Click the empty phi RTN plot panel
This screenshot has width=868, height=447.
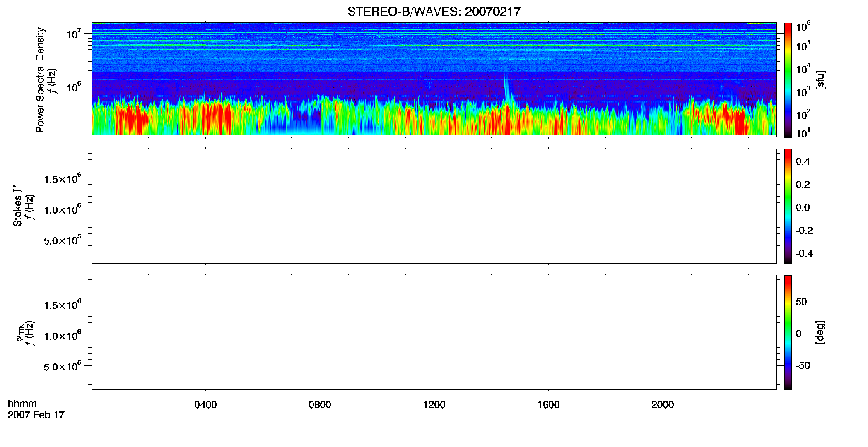click(434, 332)
